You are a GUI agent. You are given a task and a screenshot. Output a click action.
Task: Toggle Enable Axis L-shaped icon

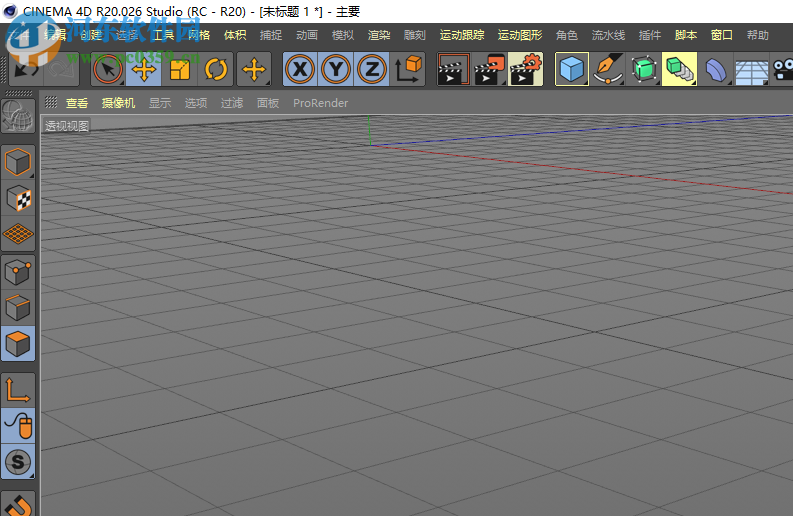[18, 390]
